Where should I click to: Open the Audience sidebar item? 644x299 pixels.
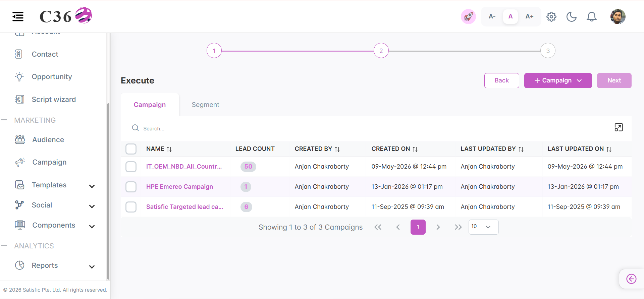pyautogui.click(x=48, y=140)
